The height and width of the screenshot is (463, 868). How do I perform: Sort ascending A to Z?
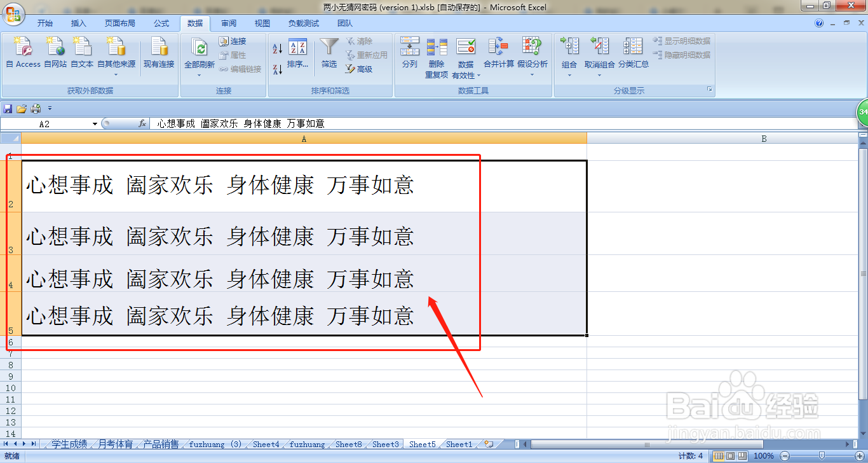(278, 48)
